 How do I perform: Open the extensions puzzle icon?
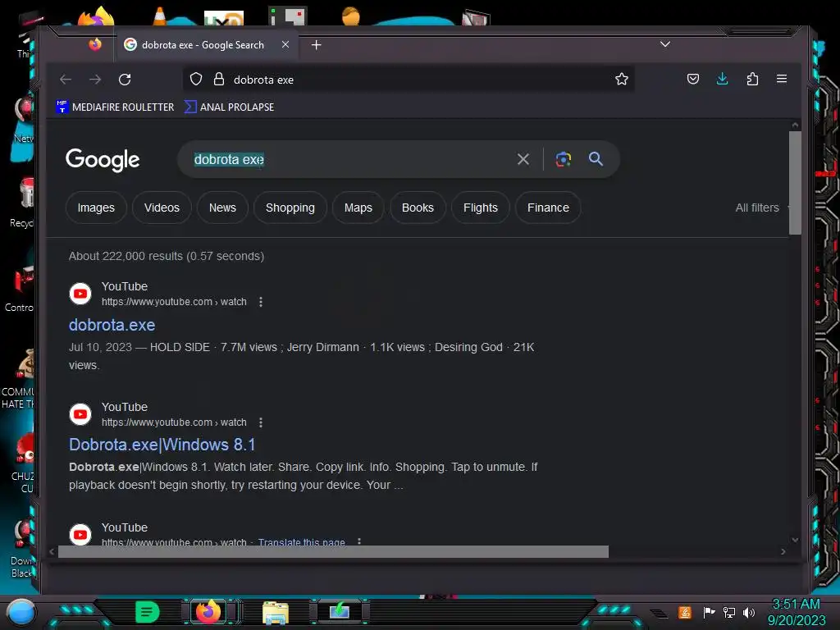(752, 80)
